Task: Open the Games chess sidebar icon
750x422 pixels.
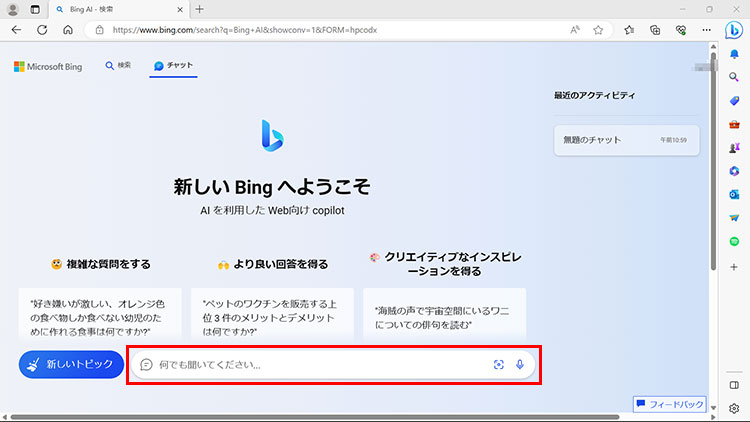Action: click(734, 148)
